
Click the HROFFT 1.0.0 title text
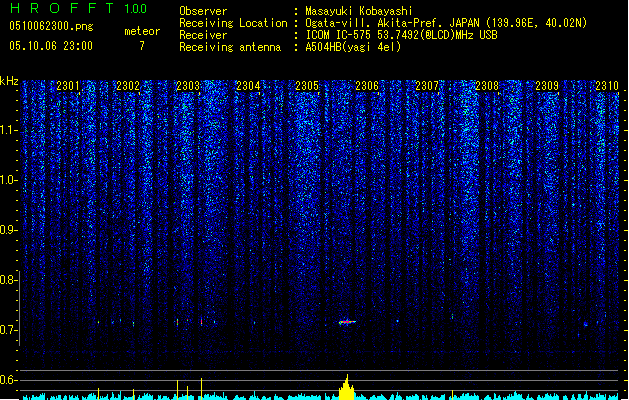click(x=78, y=8)
